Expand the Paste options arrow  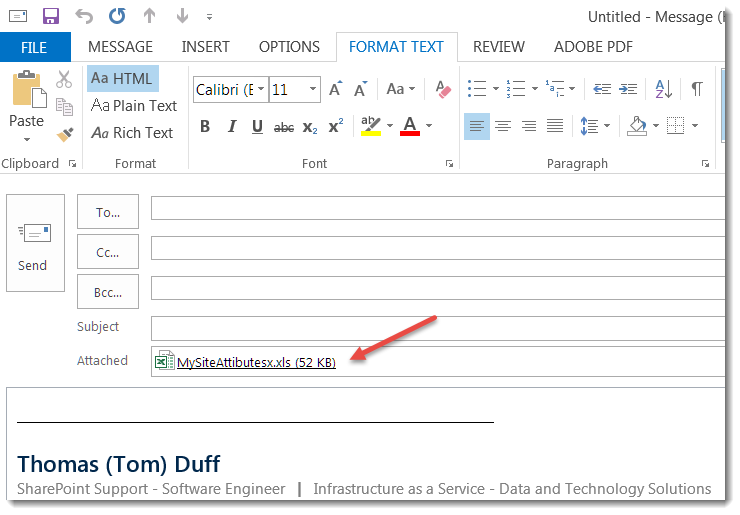tap(27, 139)
